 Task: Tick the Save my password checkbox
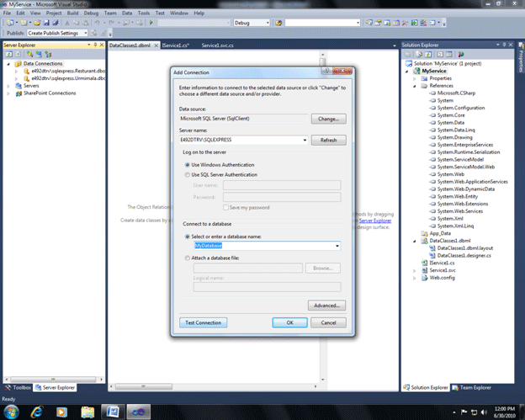tap(225, 207)
